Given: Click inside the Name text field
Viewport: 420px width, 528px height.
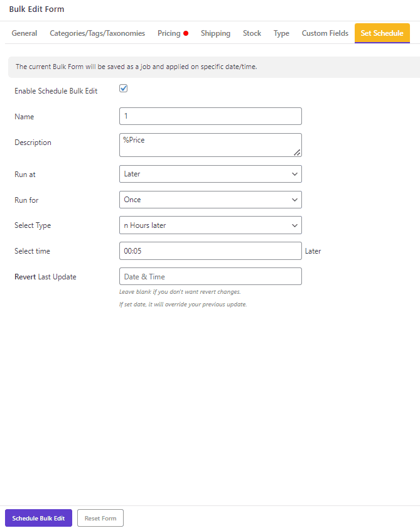Looking at the screenshot, I should (x=210, y=116).
